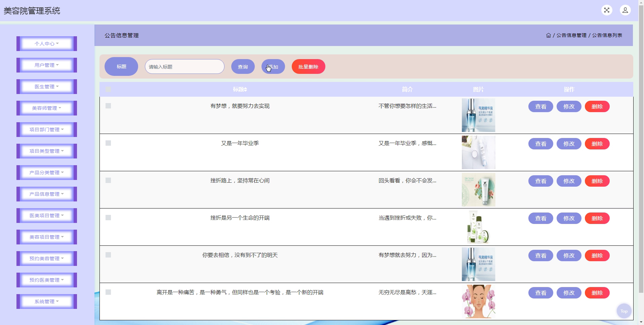
Task: Edit the row 你要去相信，没有到不了的明天
Action: coord(569,256)
